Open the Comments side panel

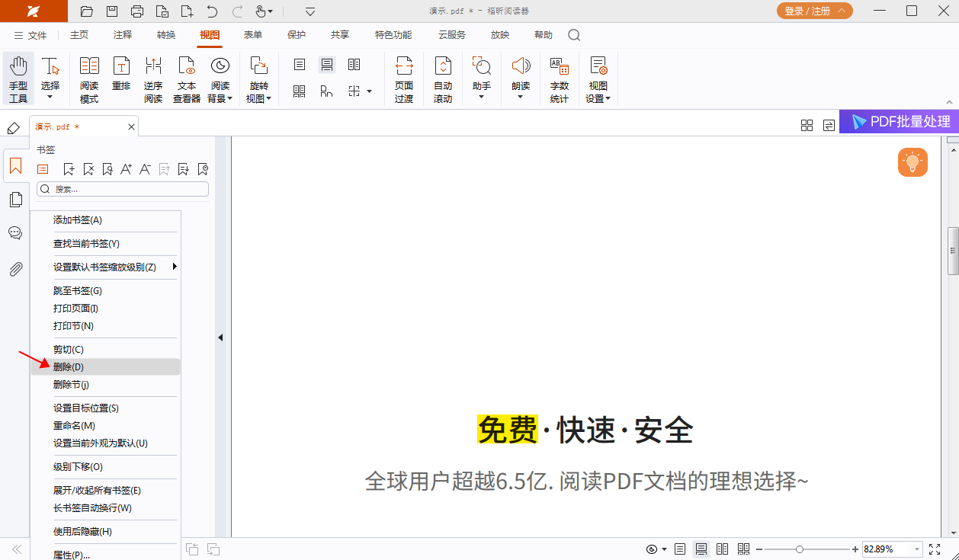point(15,233)
